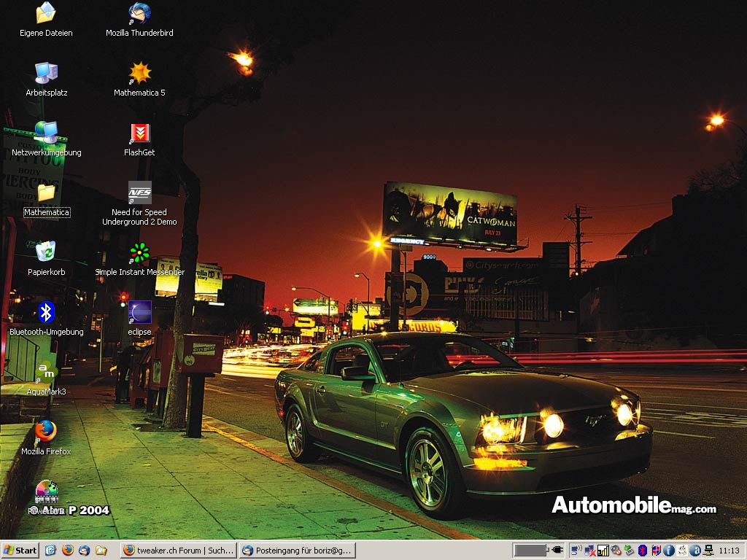Click the disconnected network tray icon with red X
Screen dimensions: 747x560
pos(590,551)
